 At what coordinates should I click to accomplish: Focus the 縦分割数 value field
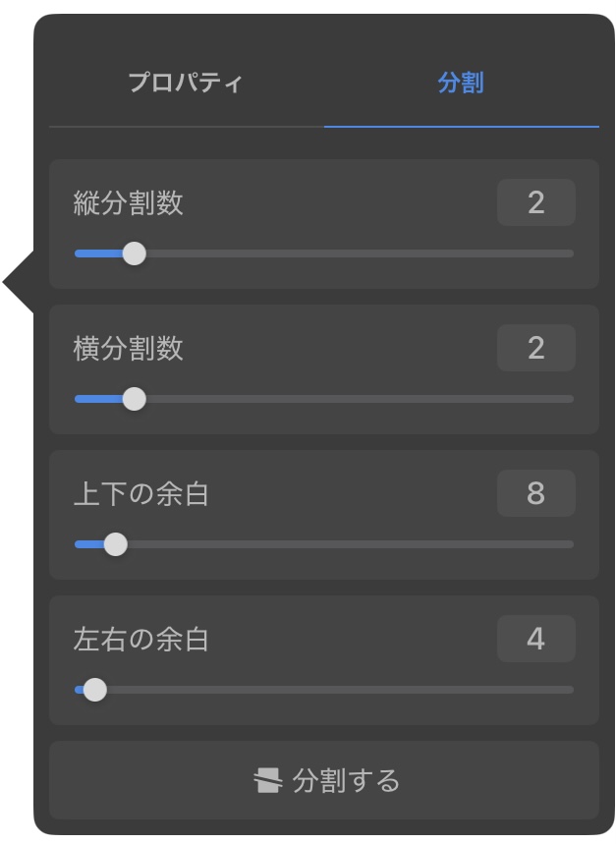[535, 202]
